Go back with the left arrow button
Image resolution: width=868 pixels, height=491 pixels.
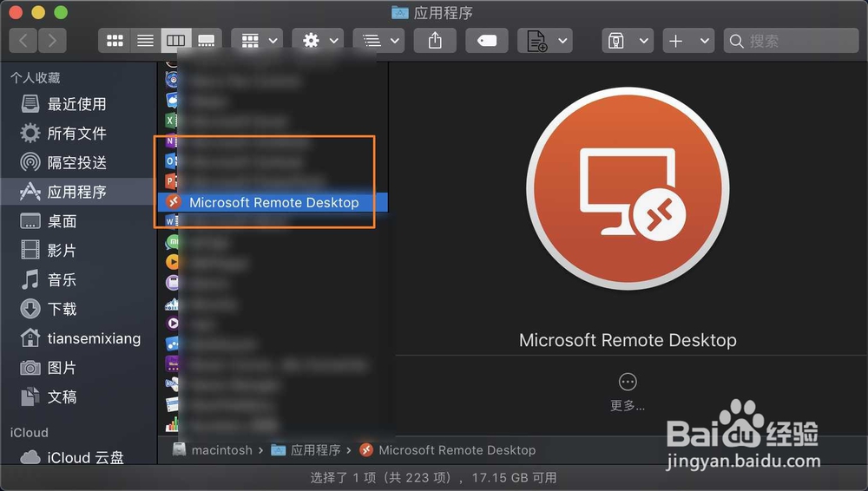pos(23,41)
